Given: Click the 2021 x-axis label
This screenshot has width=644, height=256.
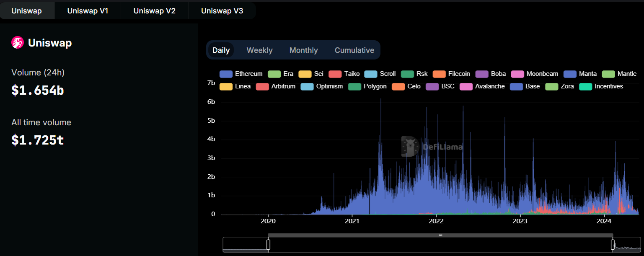Looking at the screenshot, I should [x=352, y=221].
